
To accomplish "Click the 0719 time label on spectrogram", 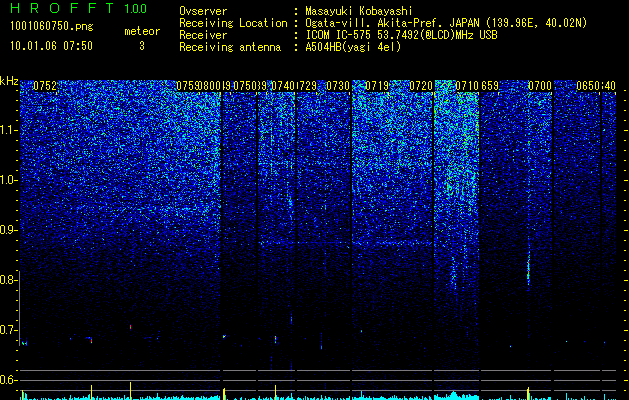I will pos(377,86).
